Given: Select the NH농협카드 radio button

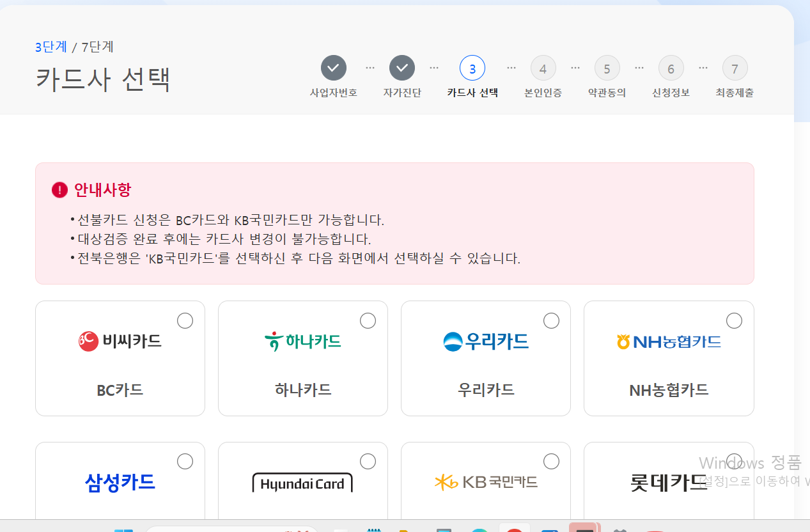Looking at the screenshot, I should tap(734, 320).
